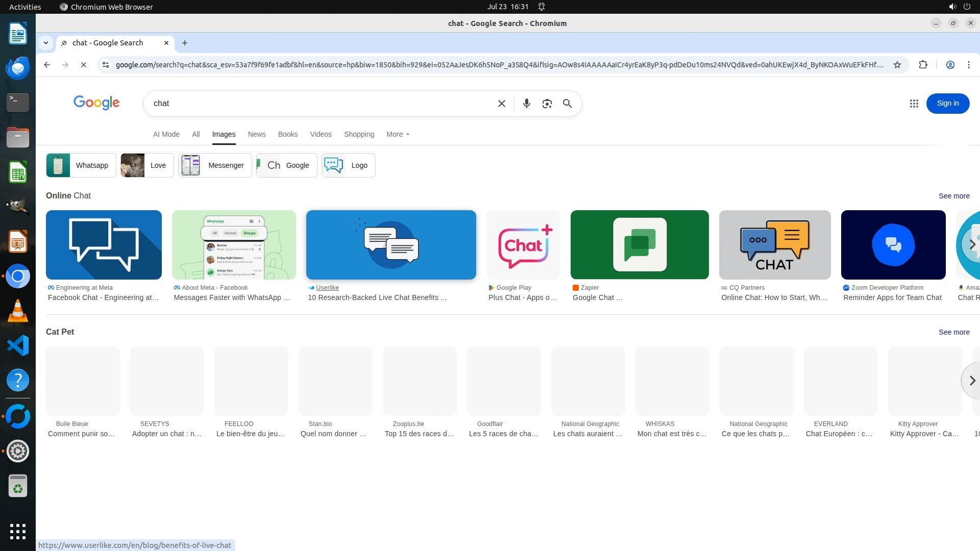Open the tab search dropdown arrow
This screenshot has width=980, height=551.
pos(46,43)
